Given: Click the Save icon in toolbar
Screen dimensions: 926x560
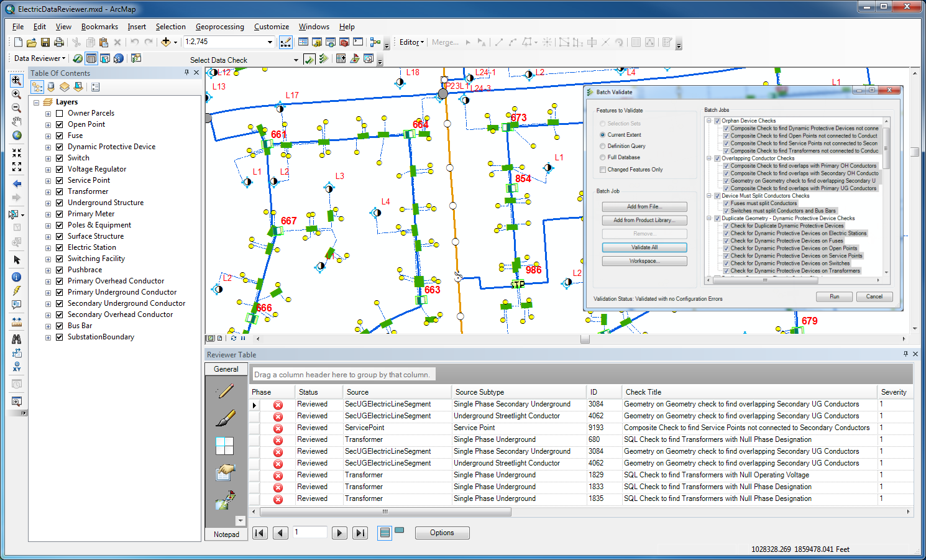Looking at the screenshot, I should [45, 42].
